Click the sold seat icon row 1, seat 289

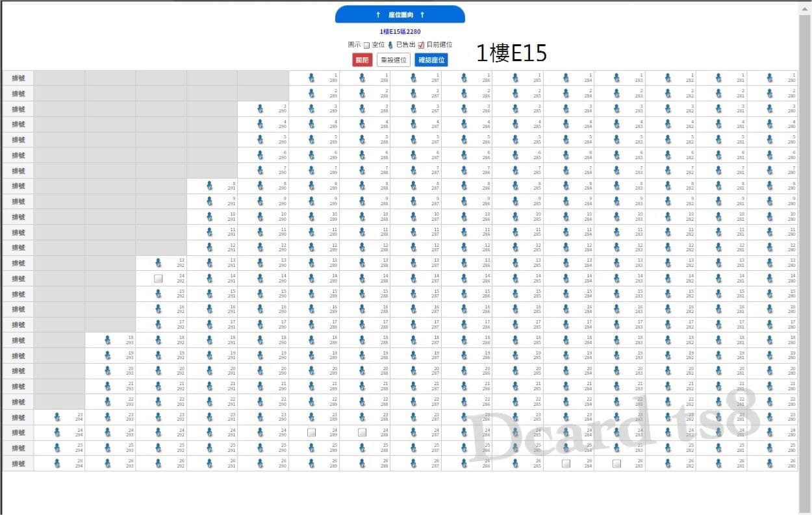click(x=311, y=78)
